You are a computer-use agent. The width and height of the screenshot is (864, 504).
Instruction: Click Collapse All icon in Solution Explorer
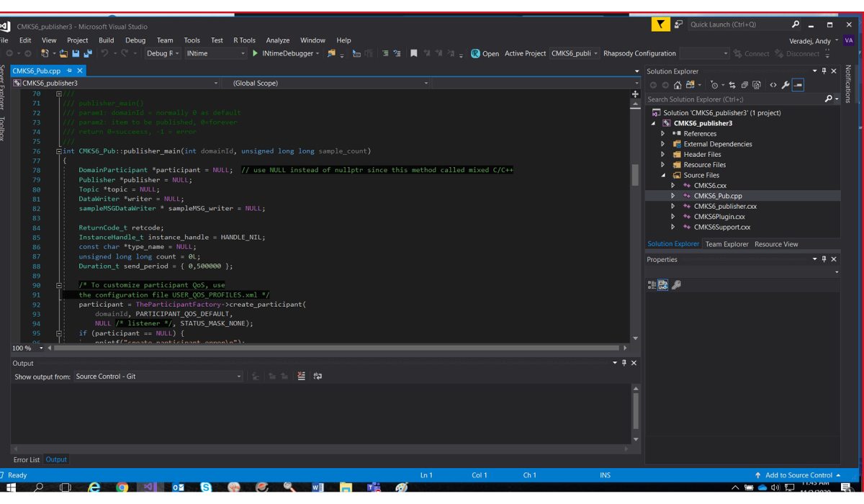pyautogui.click(x=744, y=85)
